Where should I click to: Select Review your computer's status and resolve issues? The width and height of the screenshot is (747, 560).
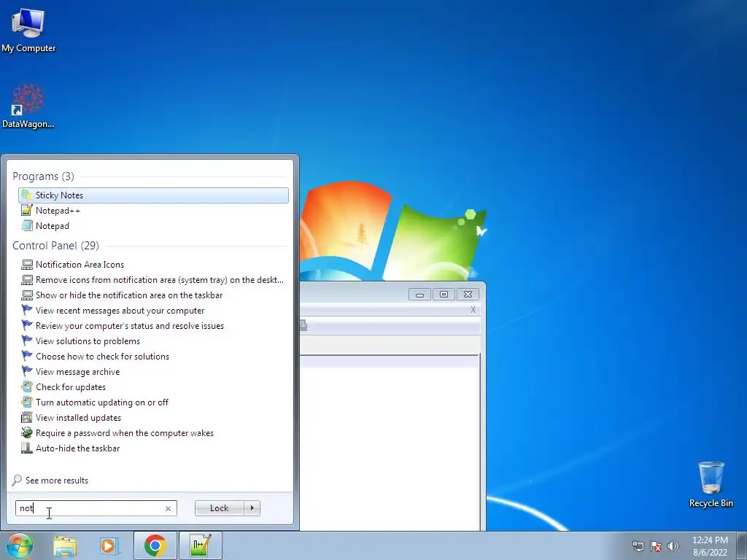coord(153,326)
